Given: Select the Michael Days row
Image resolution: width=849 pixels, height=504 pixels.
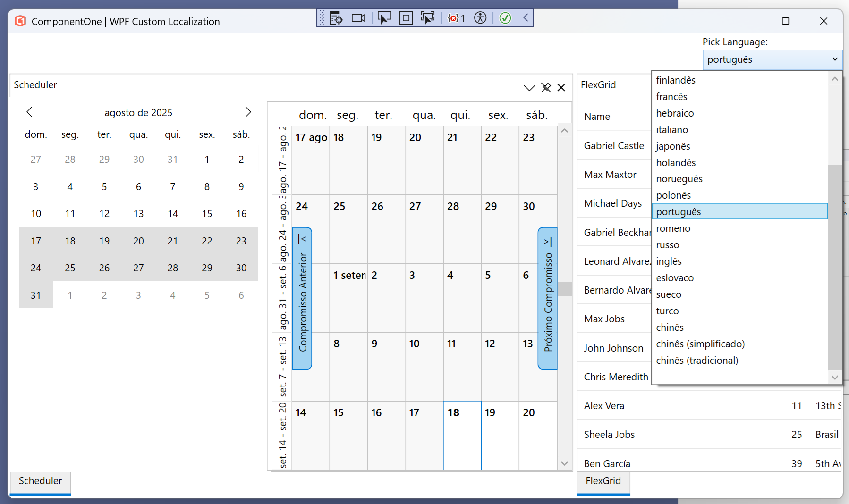Looking at the screenshot, I should (x=614, y=203).
